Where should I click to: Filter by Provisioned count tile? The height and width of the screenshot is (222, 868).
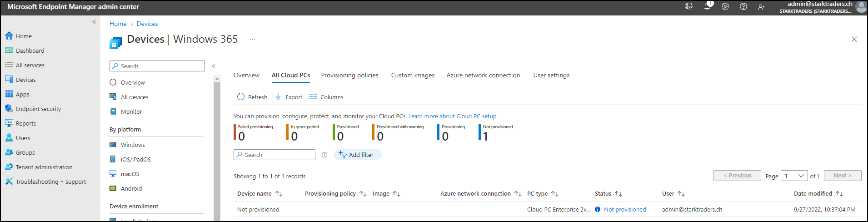point(346,132)
